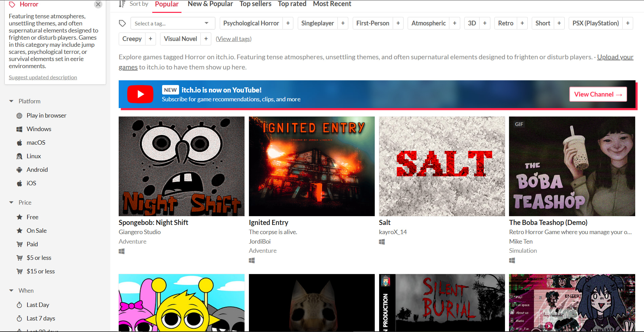Add Psychological Horror tag with plus

(288, 23)
